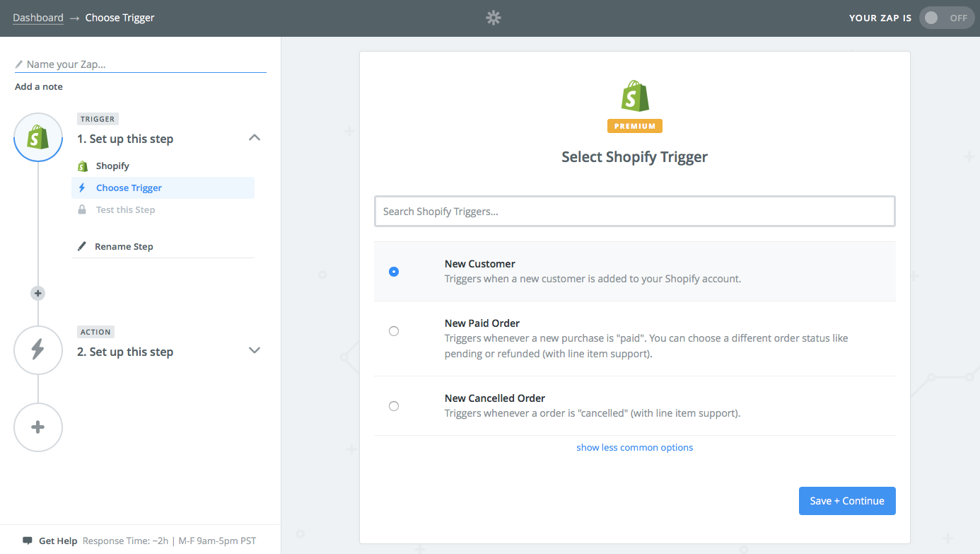Click the orange PREMIUM badge

[x=635, y=126]
